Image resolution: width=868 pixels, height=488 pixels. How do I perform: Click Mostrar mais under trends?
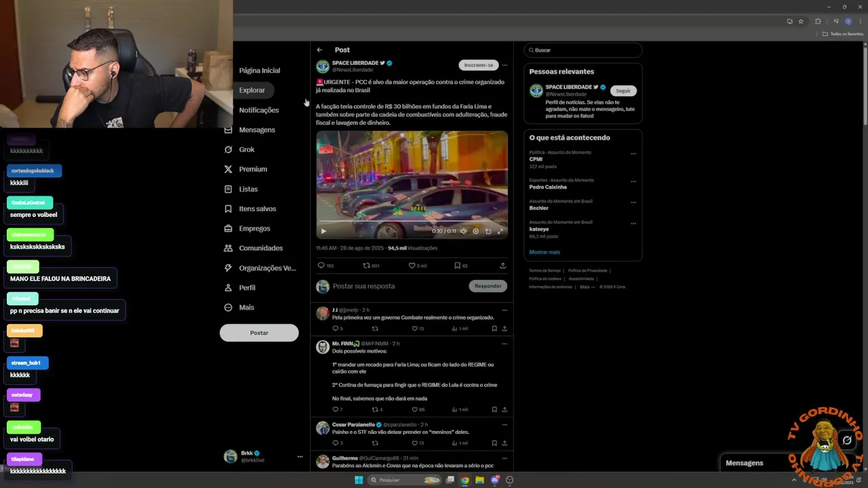(545, 252)
